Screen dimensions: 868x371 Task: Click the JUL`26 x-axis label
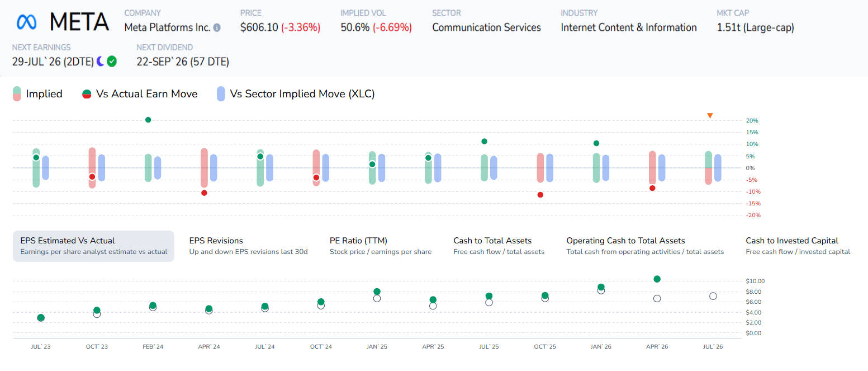[x=713, y=347]
